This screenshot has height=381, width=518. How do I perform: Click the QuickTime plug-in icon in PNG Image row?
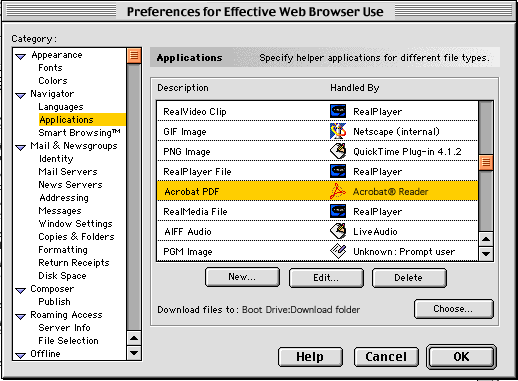point(338,151)
